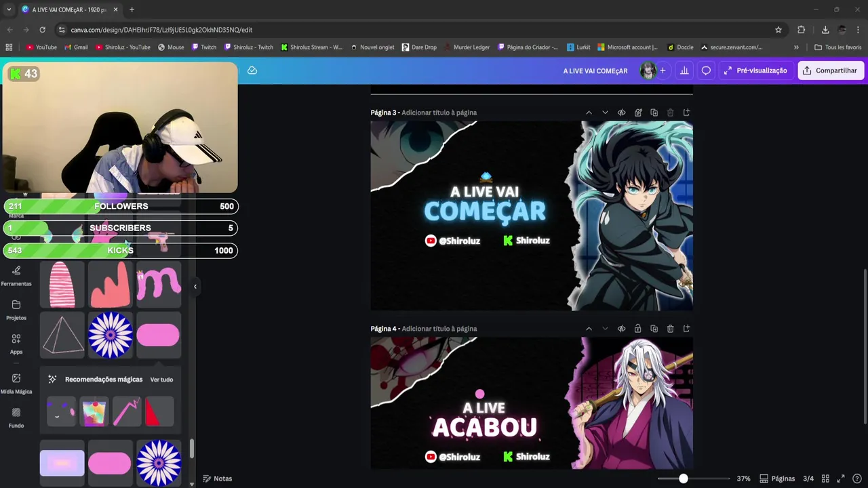Toggle Páginas thumbnail strip
The image size is (868, 488).
pyautogui.click(x=777, y=479)
